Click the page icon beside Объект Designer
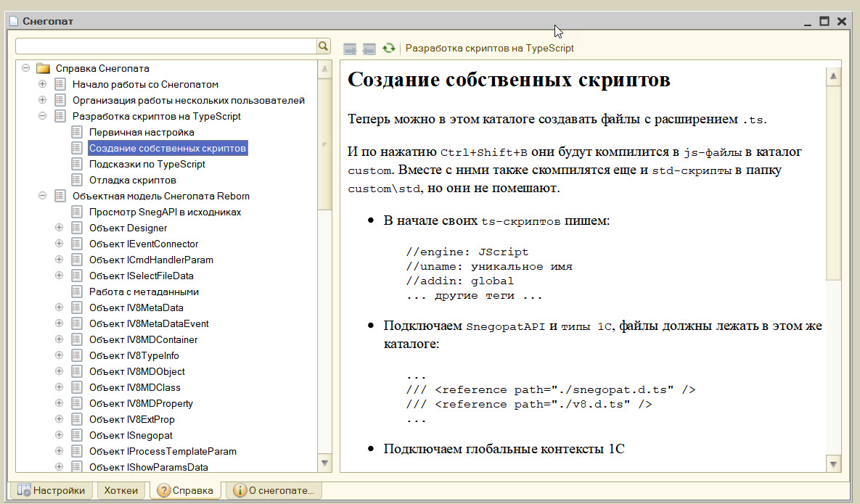The height and width of the screenshot is (504, 860). (x=77, y=228)
